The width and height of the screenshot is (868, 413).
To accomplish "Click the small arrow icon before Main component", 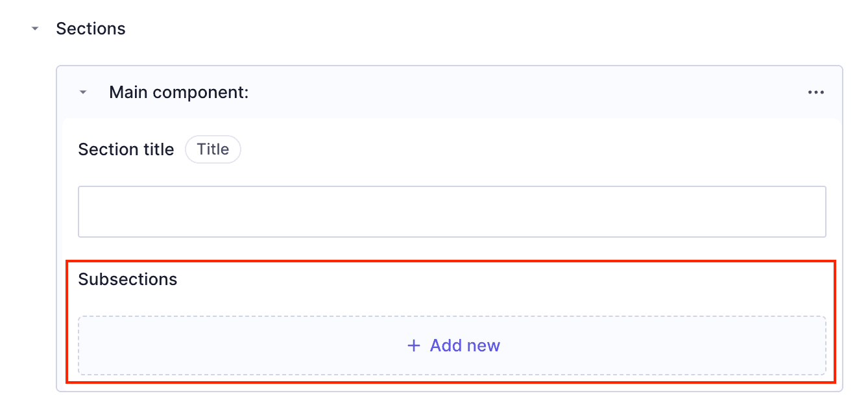I will click(x=82, y=92).
